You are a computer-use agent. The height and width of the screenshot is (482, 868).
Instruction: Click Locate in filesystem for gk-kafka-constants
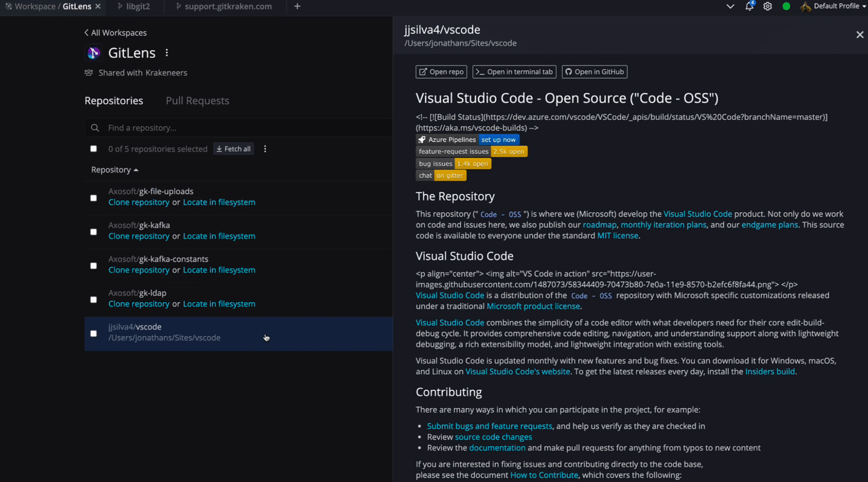pos(219,270)
